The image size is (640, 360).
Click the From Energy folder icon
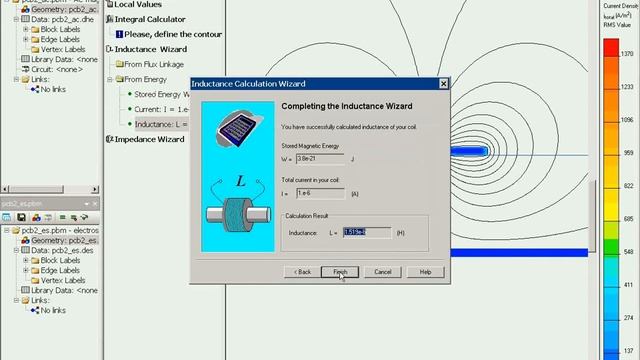tap(119, 79)
